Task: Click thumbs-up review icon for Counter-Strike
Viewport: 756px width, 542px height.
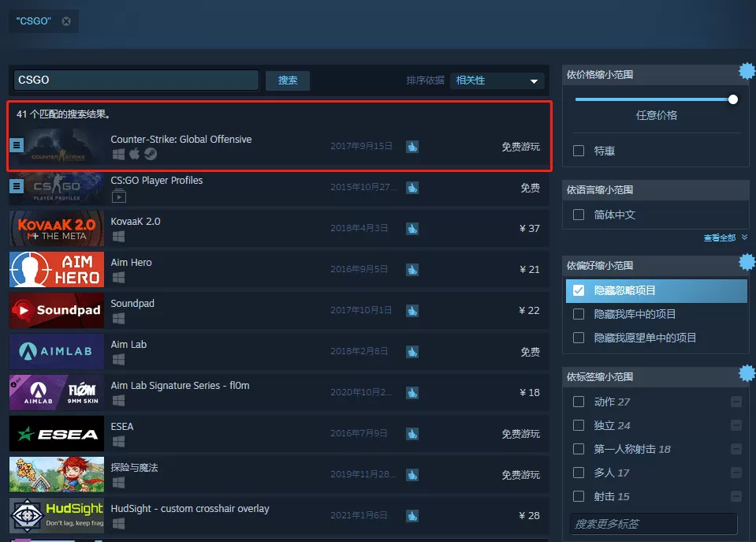Action: tap(412, 147)
